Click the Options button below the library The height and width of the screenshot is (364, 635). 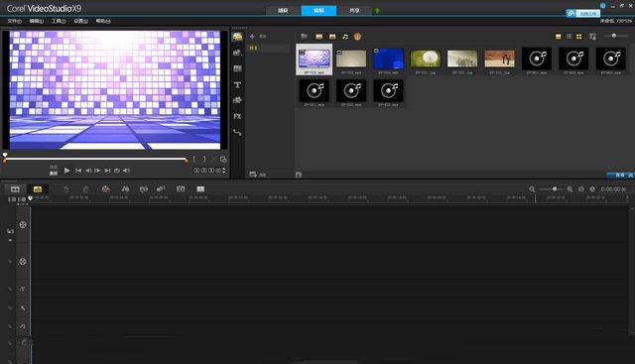pyautogui.click(x=620, y=175)
